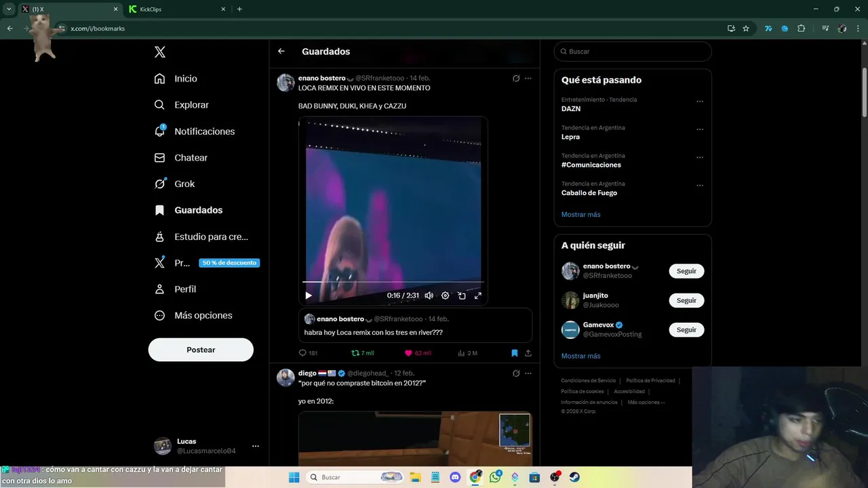This screenshot has height=488, width=868.
Task: Click the share icon on enano bostero post
Action: coord(528,353)
